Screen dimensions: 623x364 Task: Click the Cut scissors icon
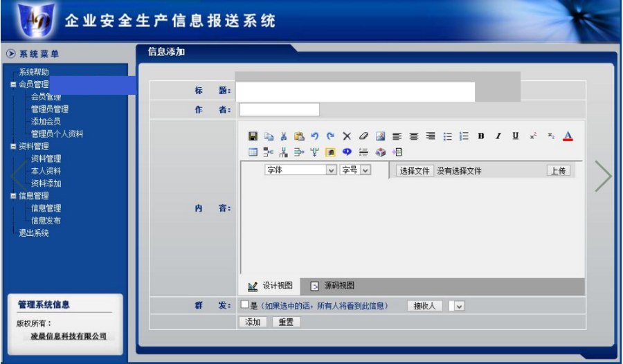click(x=284, y=136)
